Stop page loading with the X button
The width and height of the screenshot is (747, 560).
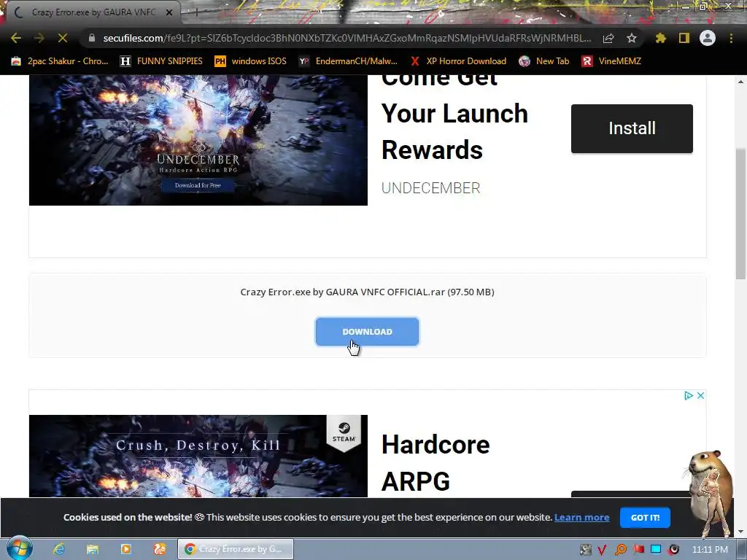tap(63, 38)
